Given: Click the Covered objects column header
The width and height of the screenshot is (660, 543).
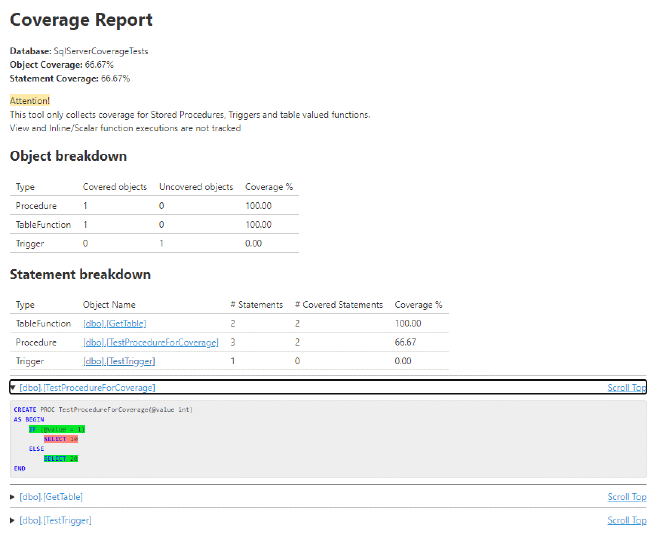Looking at the screenshot, I should click(114, 187).
